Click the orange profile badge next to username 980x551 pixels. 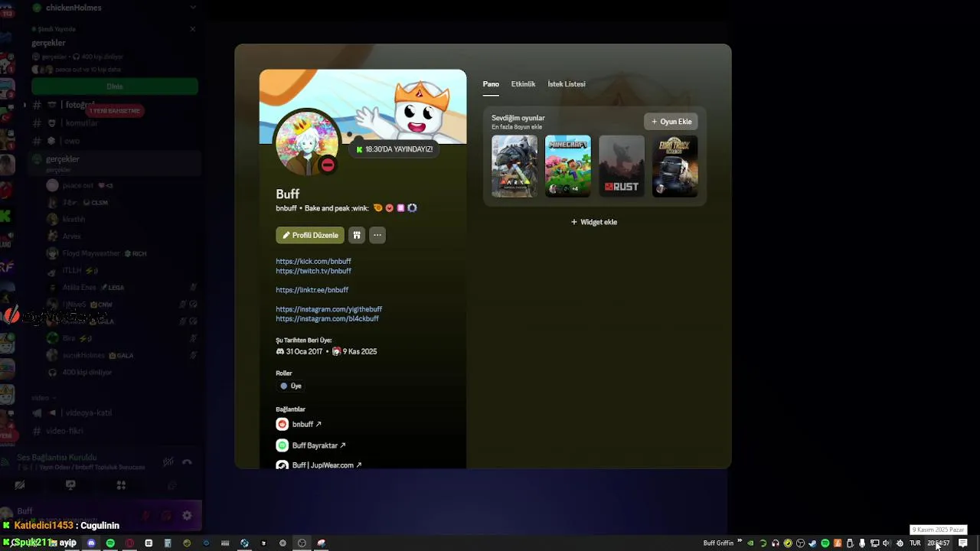378,208
